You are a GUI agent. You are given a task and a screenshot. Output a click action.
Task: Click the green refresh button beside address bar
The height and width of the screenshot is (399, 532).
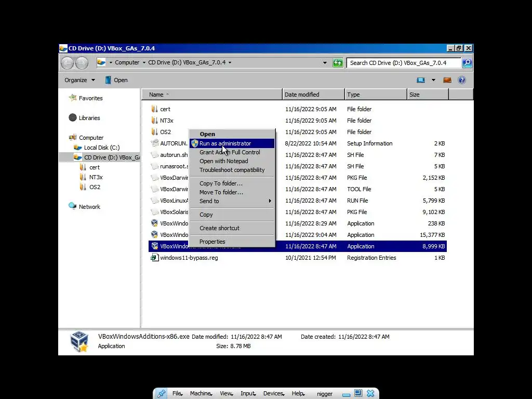point(338,63)
